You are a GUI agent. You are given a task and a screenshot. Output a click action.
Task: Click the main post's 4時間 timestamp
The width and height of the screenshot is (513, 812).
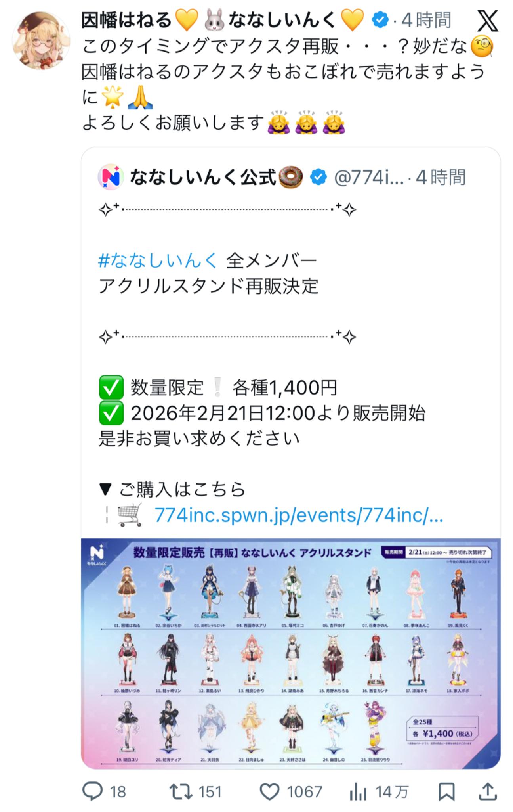click(x=426, y=20)
